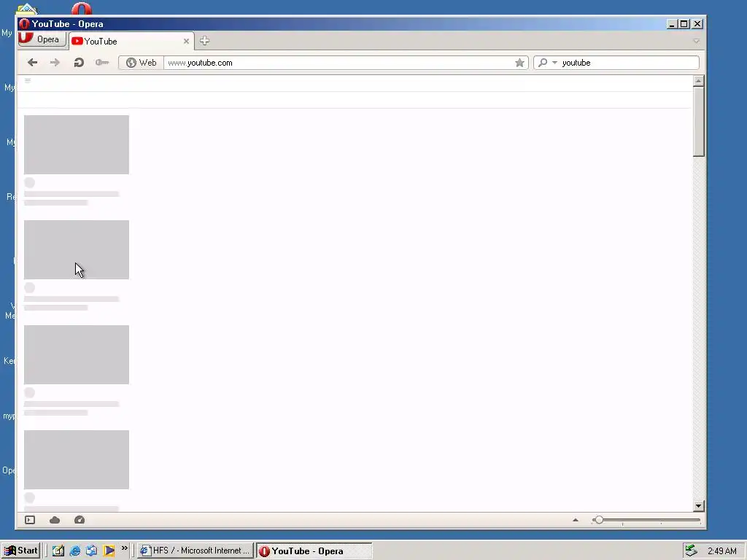Image resolution: width=747 pixels, height=560 pixels.
Task: Click YouTube - Opera taskbar button
Action: pyautogui.click(x=314, y=551)
